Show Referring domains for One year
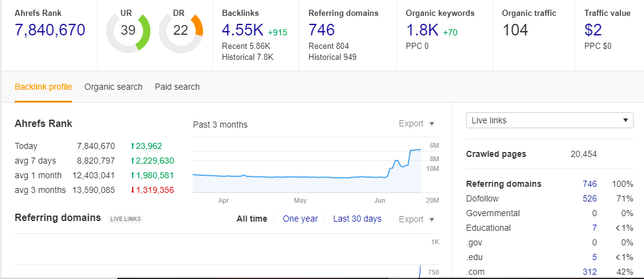Screen dimensions: 644x279 pos(300,219)
